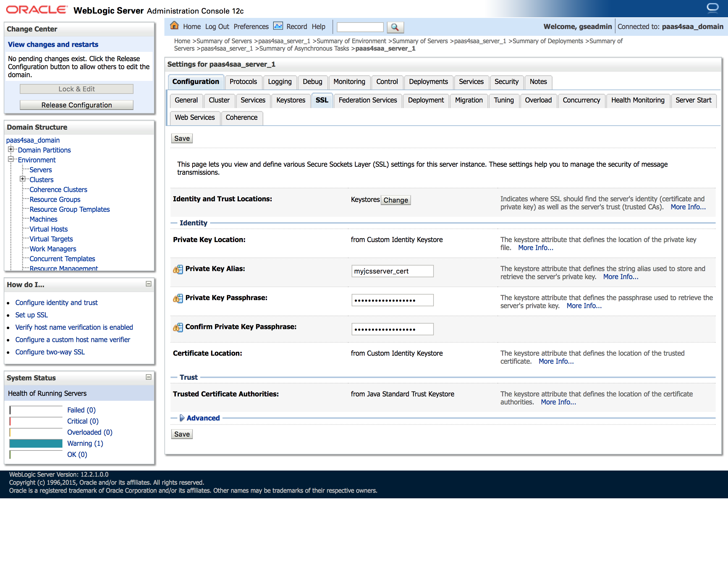
Task: Open the Health Monitoring sub-tab
Action: pyautogui.click(x=637, y=100)
